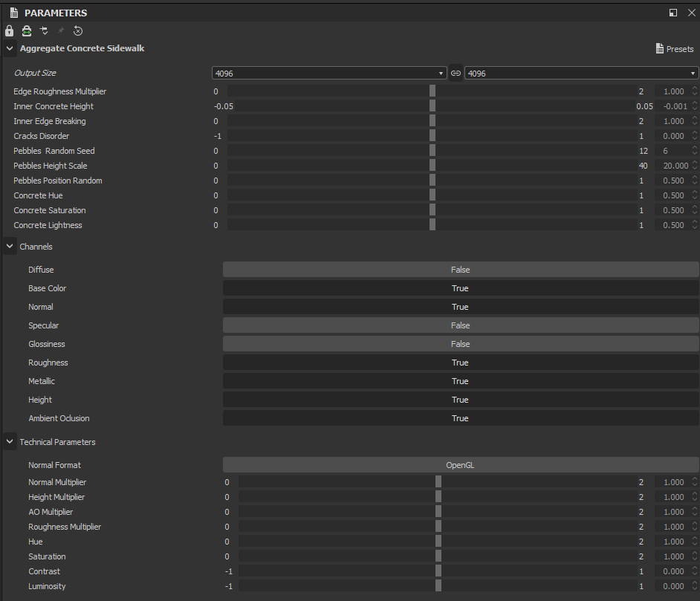The width and height of the screenshot is (700, 601).
Task: Toggle the Diffuse channel button
Action: click(460, 270)
